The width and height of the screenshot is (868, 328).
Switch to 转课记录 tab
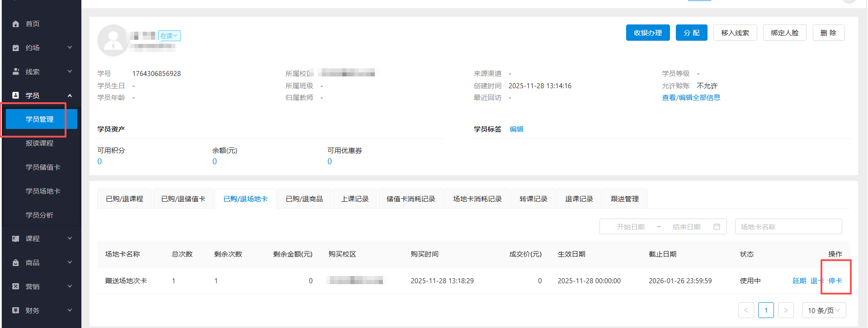tap(533, 199)
